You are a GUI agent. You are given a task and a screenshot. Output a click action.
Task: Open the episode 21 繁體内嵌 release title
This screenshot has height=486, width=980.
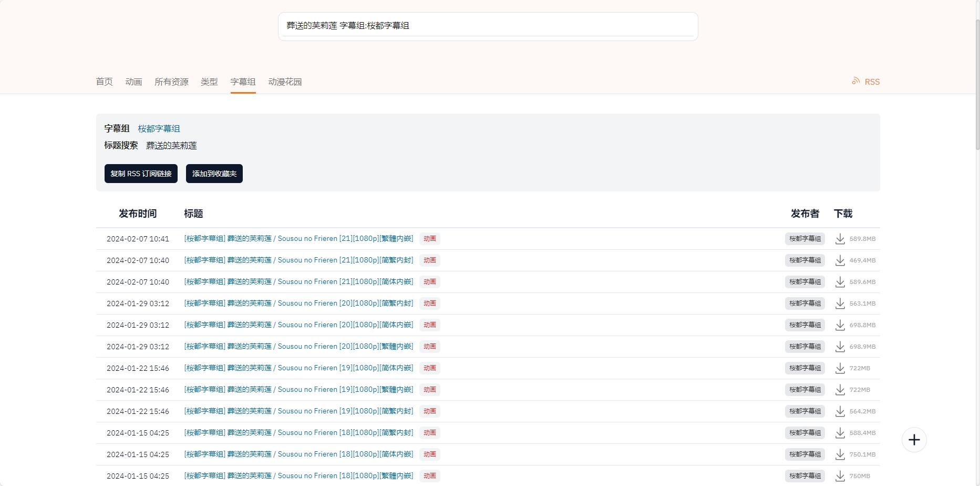298,239
